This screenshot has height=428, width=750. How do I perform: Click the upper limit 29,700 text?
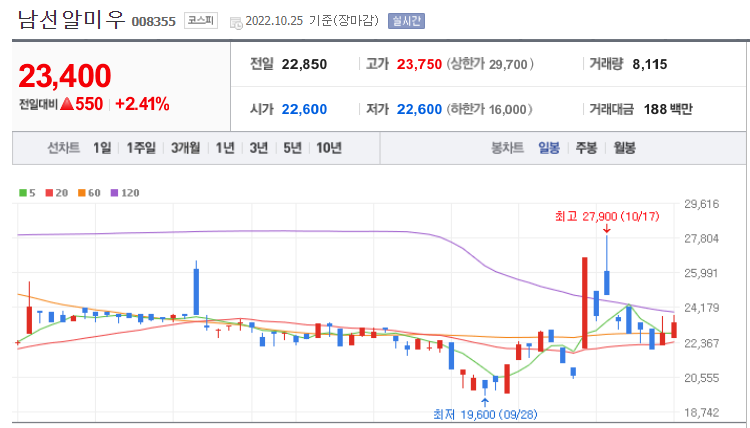point(490,65)
